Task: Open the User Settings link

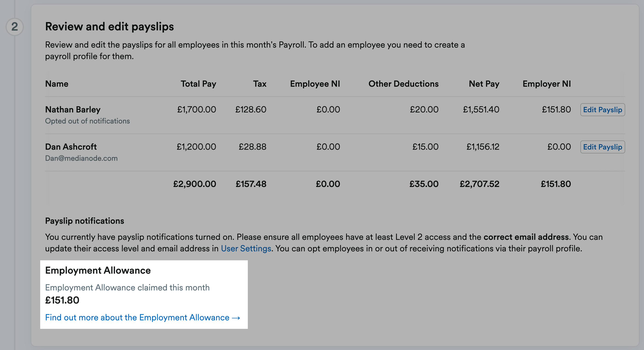Action: [246, 249]
